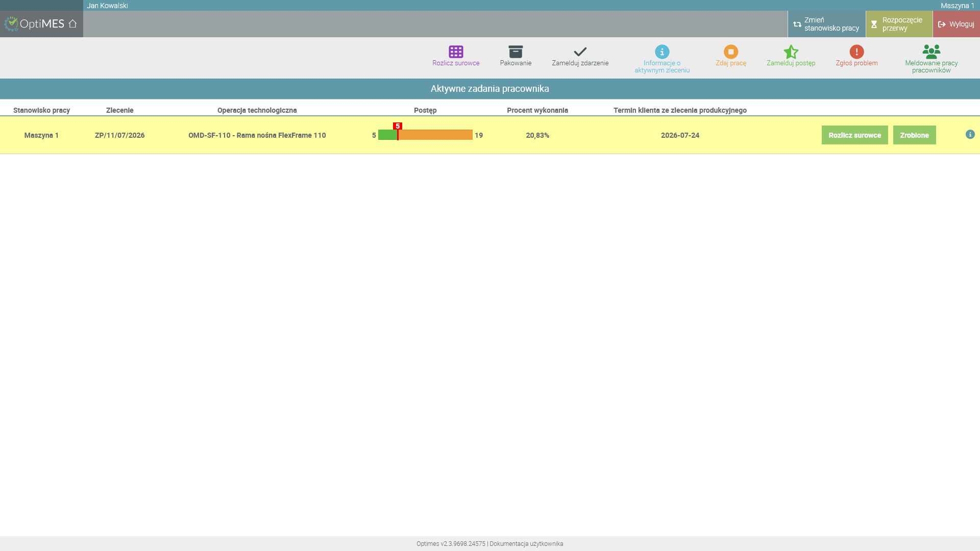Select the OMD-SF-110 Rama nośna FlexFrame 110 row
This screenshot has height=551, width=980.
(490, 135)
